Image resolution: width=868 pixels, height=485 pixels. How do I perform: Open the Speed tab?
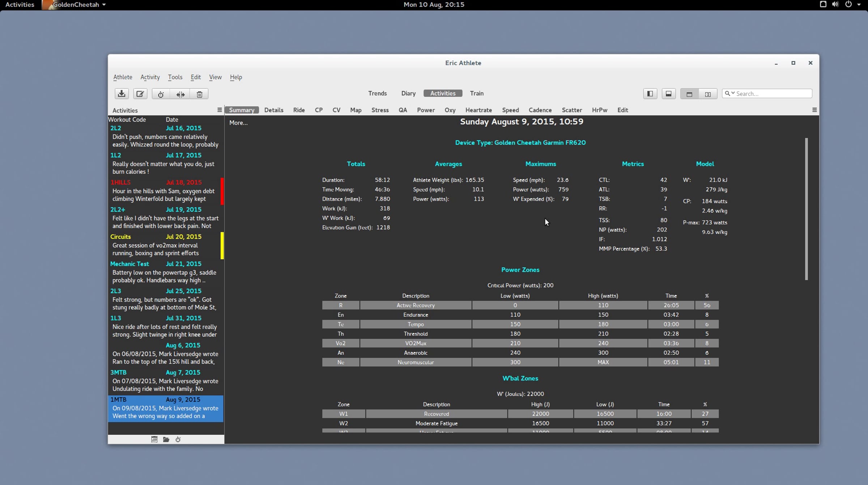pyautogui.click(x=510, y=110)
